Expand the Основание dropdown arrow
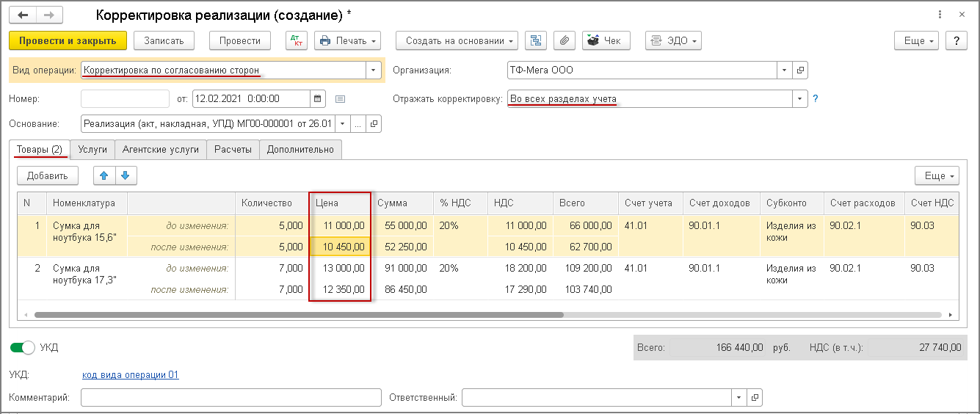The image size is (980, 414). pos(343,124)
